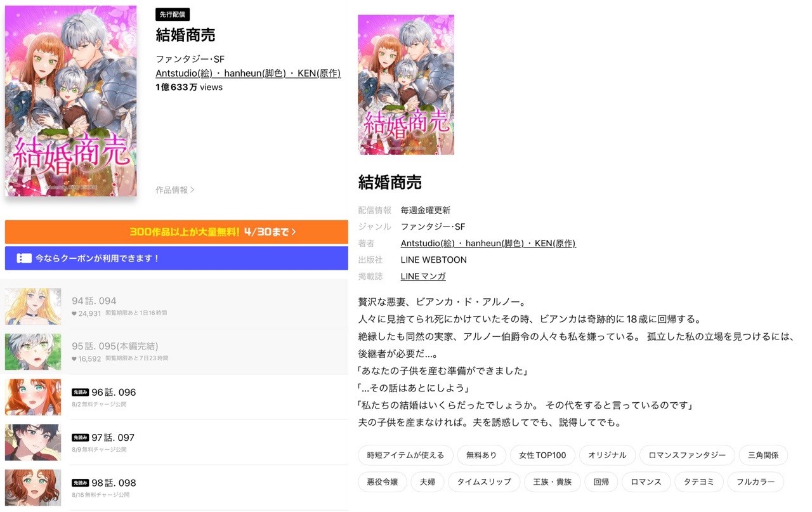This screenshot has height=512, width=812.
Task: Open the author link in the 著者 row
Action: pyautogui.click(x=488, y=243)
